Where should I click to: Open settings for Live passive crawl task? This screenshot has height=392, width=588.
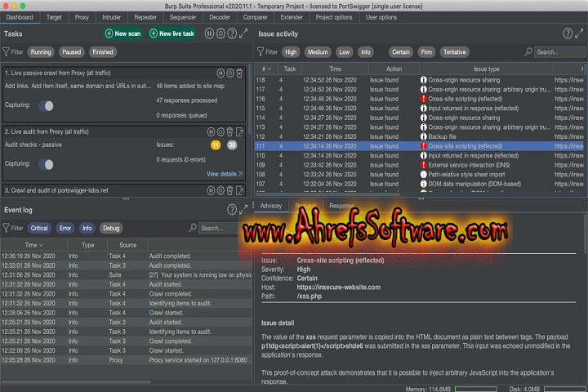point(230,73)
